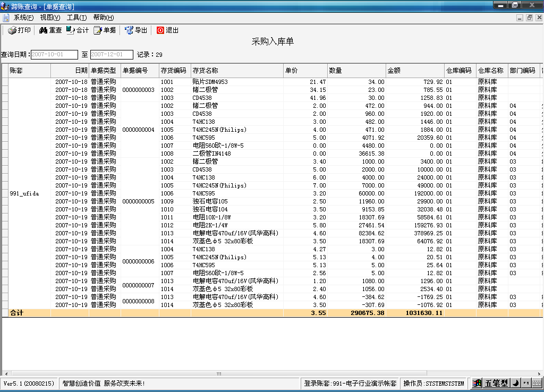
Task: Click the row selector for 贴片SDM4953 row
Action: point(5,82)
